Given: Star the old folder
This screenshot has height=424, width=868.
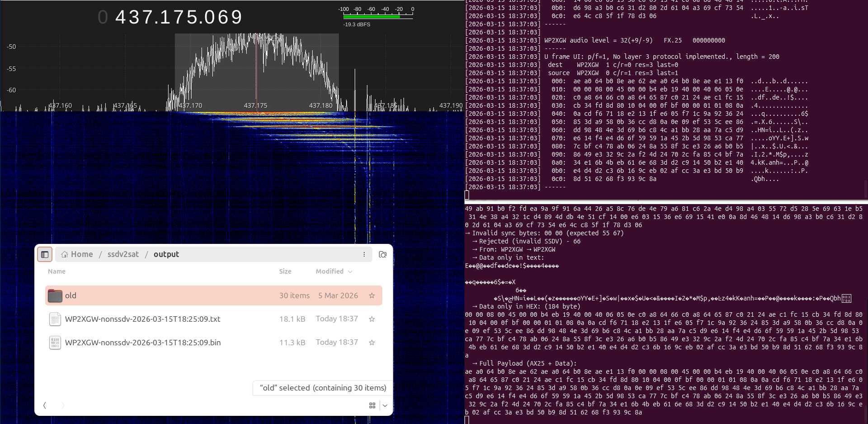Looking at the screenshot, I should point(372,295).
